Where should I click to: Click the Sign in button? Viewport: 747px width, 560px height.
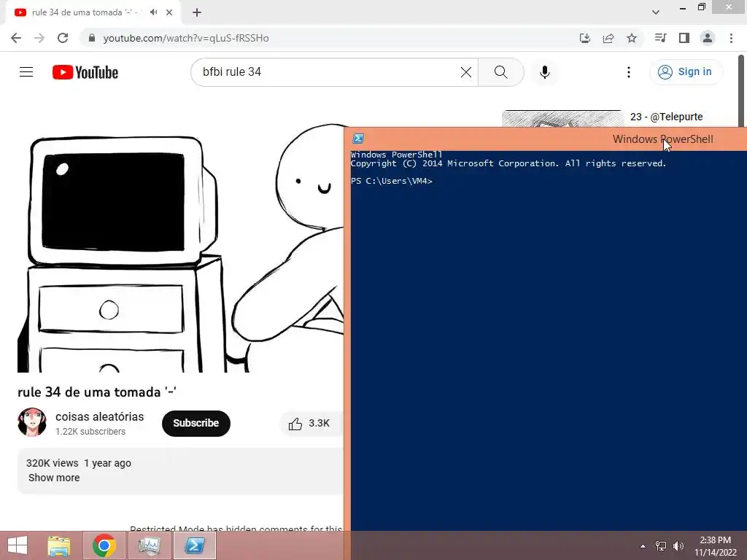pos(686,72)
